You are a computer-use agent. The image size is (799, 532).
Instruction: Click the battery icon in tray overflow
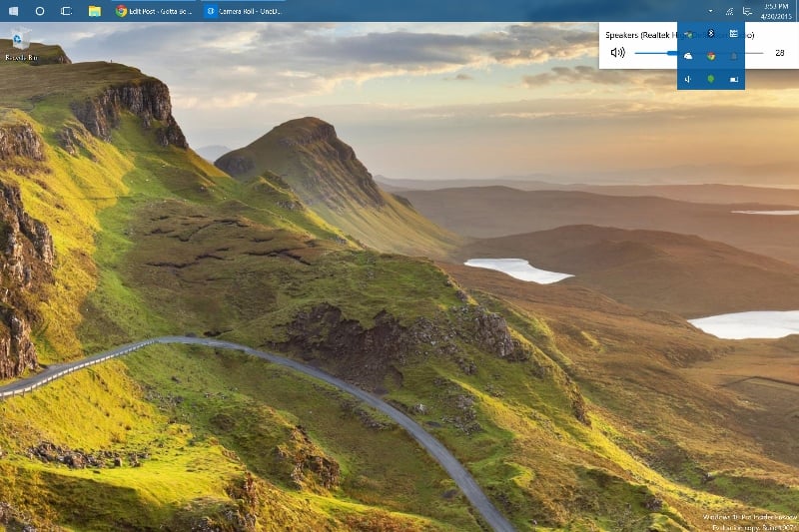(733, 79)
